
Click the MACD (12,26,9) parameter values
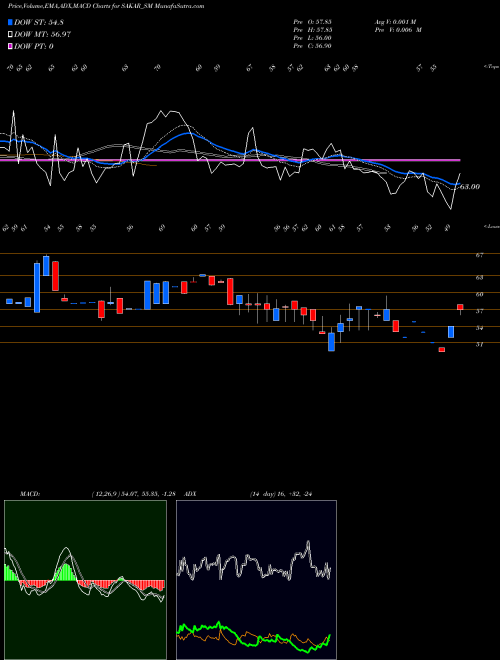click(136, 494)
